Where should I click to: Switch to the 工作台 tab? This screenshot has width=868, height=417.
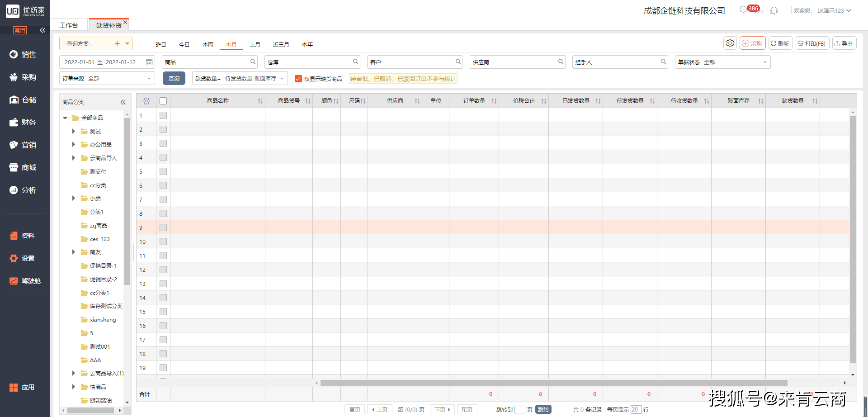[x=69, y=25]
